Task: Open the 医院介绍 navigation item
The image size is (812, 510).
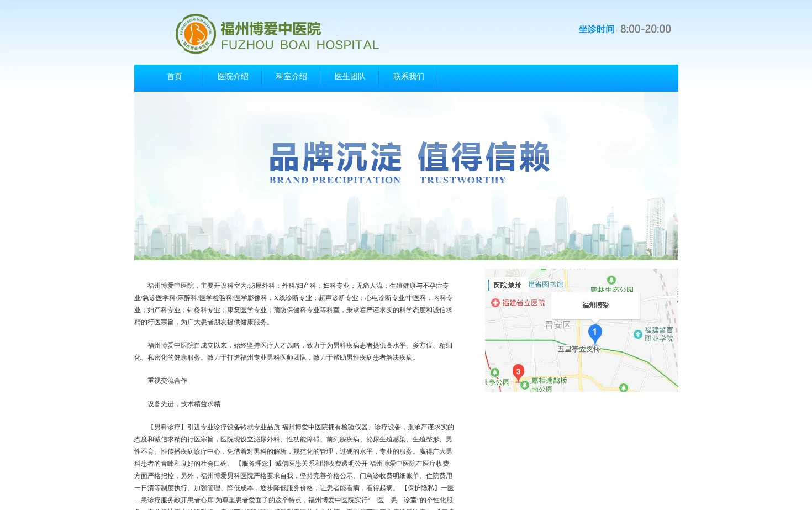Action: 233,77
